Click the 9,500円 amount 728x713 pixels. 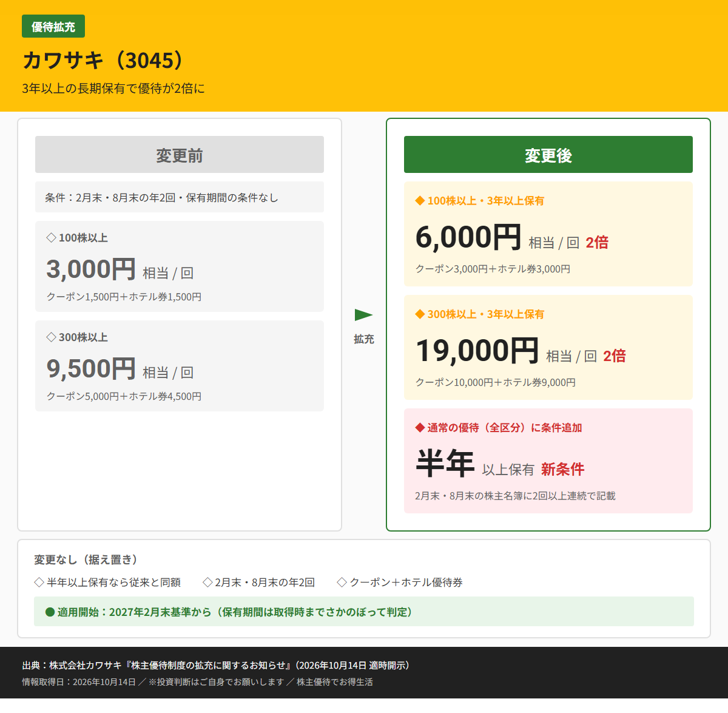coord(91,368)
